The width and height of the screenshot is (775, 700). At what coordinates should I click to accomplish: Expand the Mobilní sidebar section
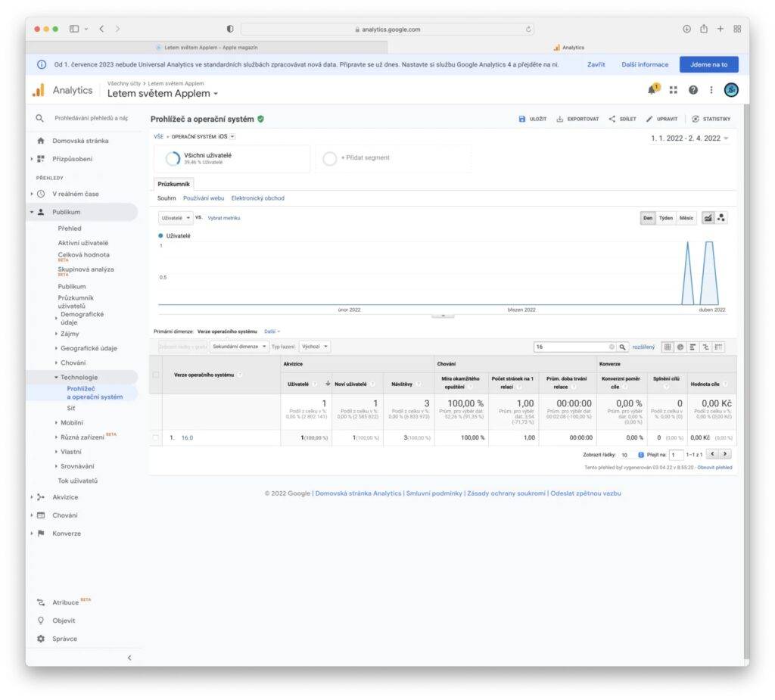(72, 422)
